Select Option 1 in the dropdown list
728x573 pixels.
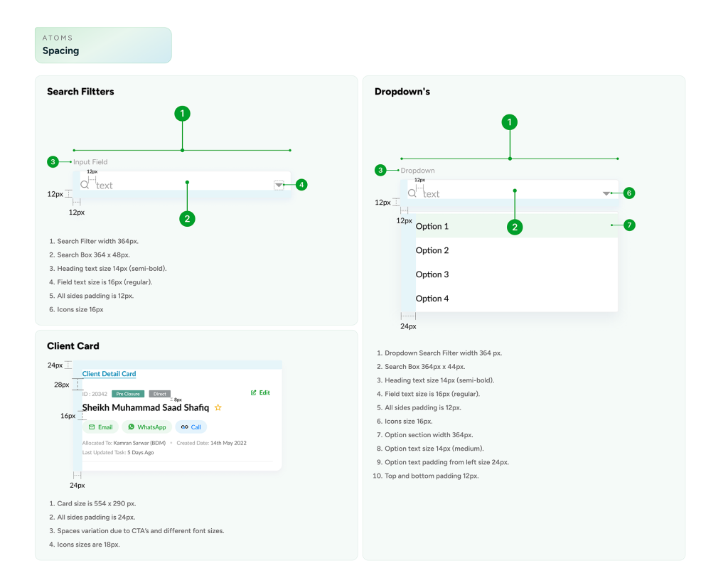click(x=432, y=226)
